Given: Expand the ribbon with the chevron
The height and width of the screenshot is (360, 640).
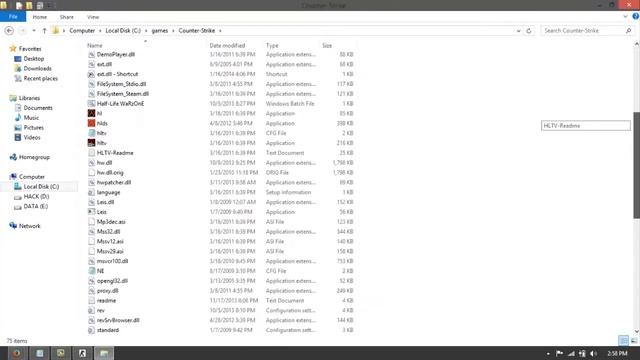Looking at the screenshot, I should click(x=625, y=17).
